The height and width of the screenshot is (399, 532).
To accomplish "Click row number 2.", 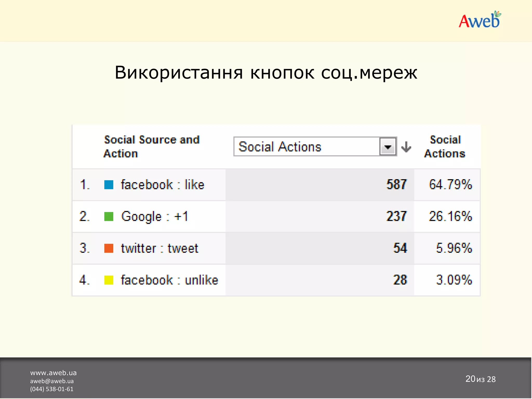I will [85, 216].
